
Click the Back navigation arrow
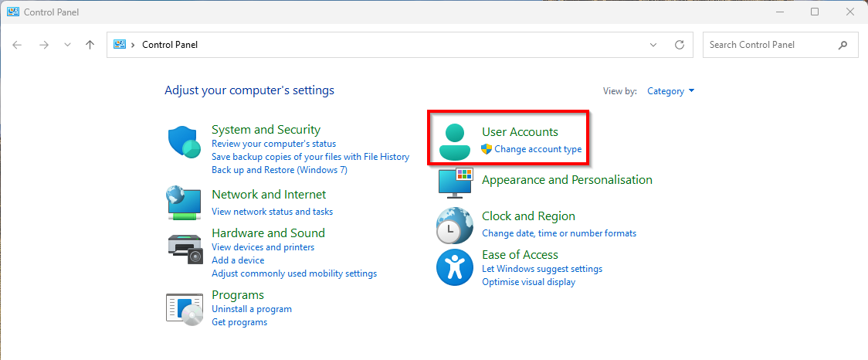point(17,45)
